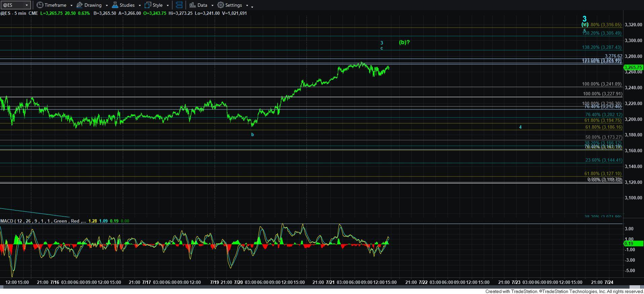Click the '@ES - 5 min CME' chart title

(x=19, y=13)
